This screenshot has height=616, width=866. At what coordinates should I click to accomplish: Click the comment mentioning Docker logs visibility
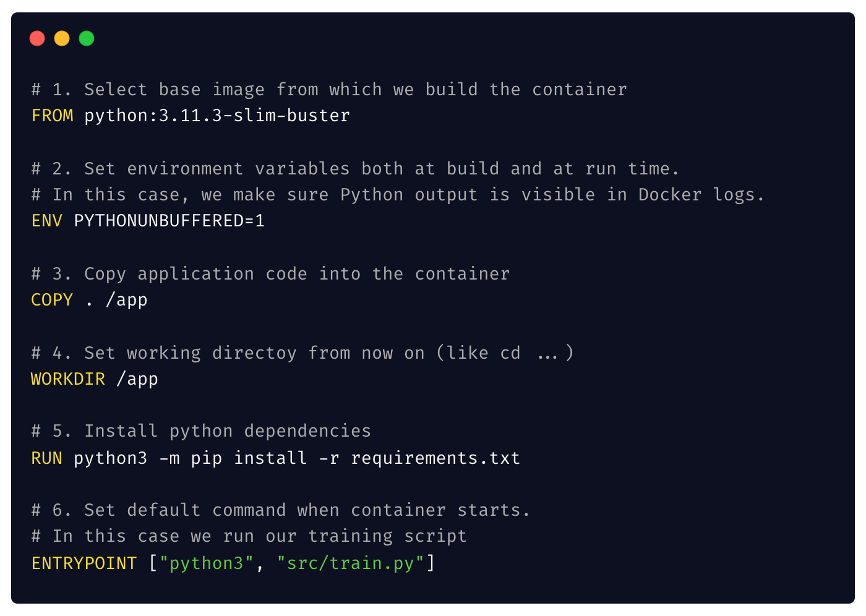[396, 194]
